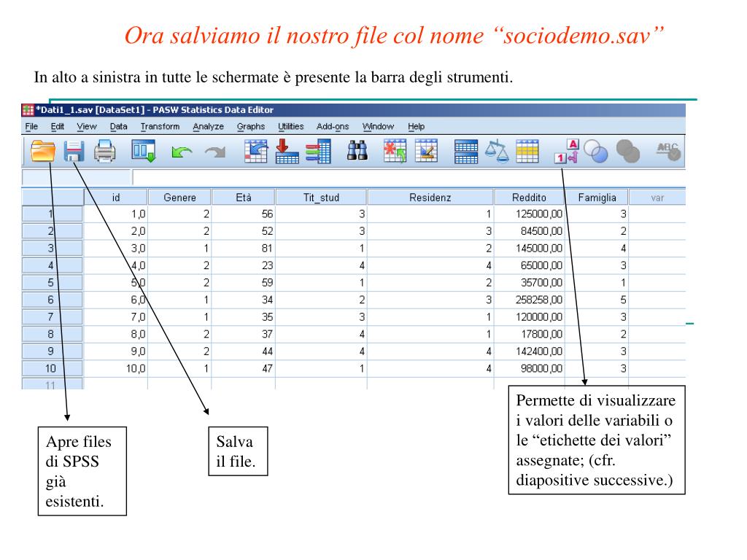Click the Weight cases scales icon

497,152
